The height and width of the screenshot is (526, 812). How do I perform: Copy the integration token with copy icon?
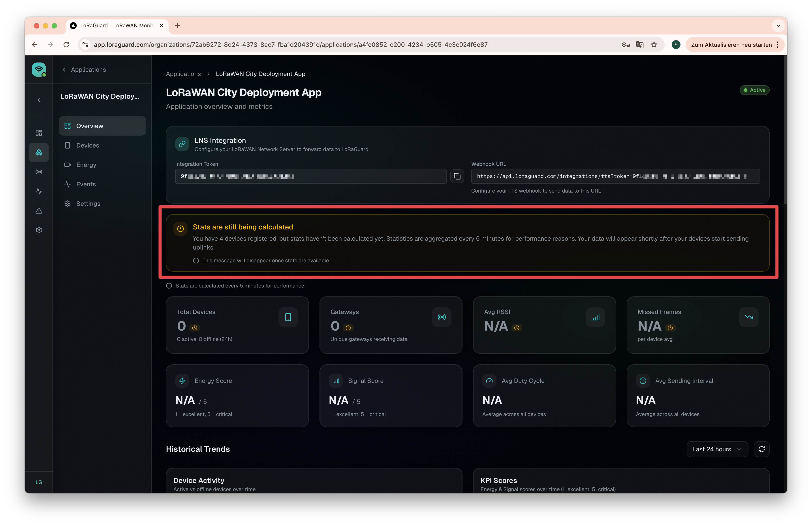(x=457, y=176)
